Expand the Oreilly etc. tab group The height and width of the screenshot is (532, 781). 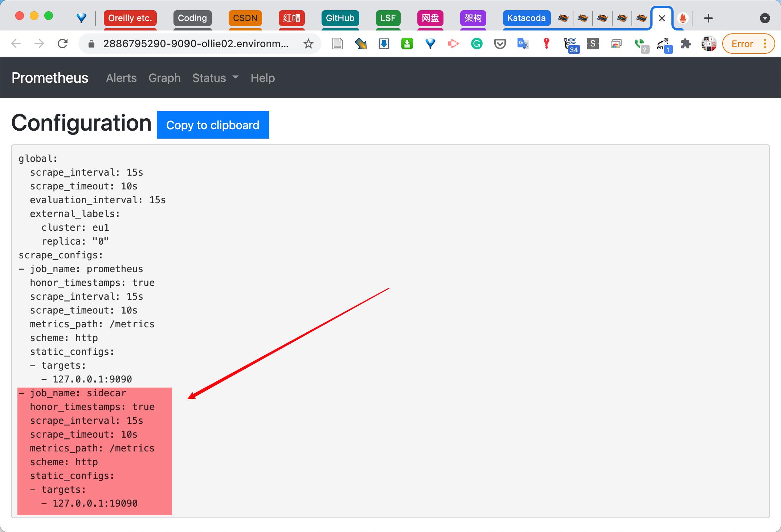coord(130,18)
